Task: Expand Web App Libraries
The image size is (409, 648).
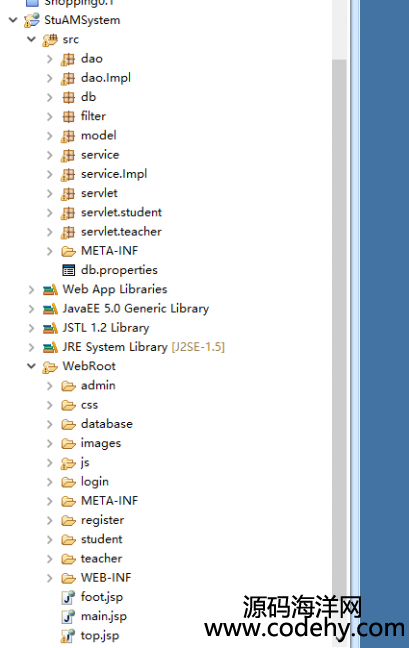Action: pyautogui.click(x=31, y=290)
